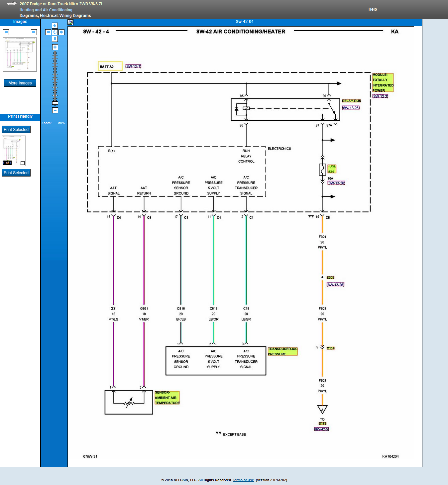Click the C818 20 LB/OR wire label
The image size is (448, 485).
[x=213, y=314]
